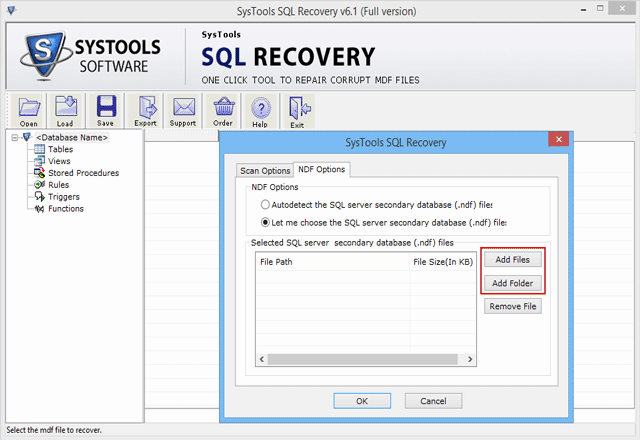Screen dimensions: 640x440
Task: Click the Add Files button
Action: click(513, 260)
